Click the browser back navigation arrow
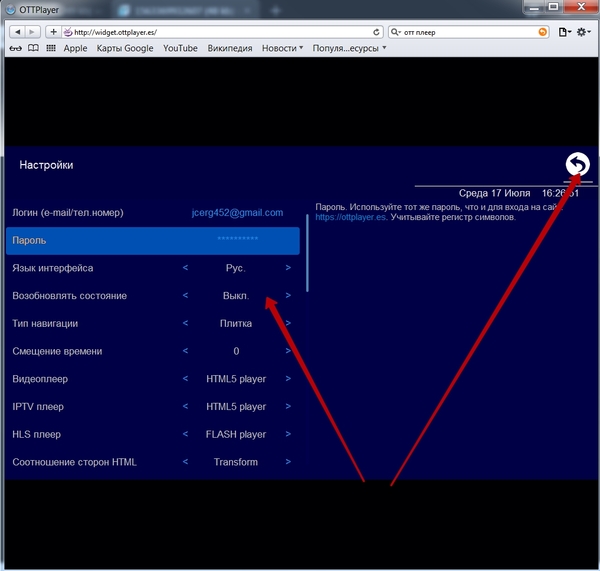 point(17,32)
